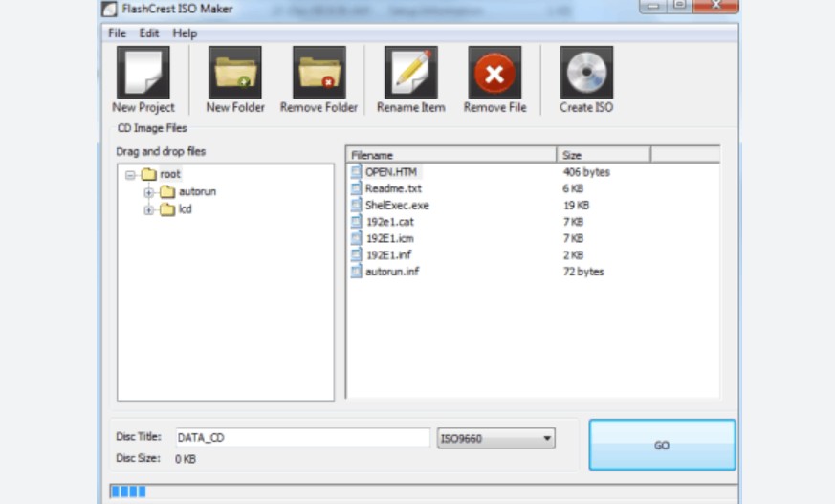Open the File menu
This screenshot has width=835, height=504.
point(117,33)
